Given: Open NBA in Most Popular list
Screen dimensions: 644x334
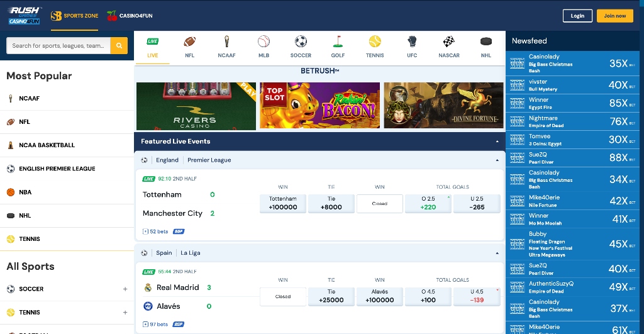Looking at the screenshot, I should (67, 192).
